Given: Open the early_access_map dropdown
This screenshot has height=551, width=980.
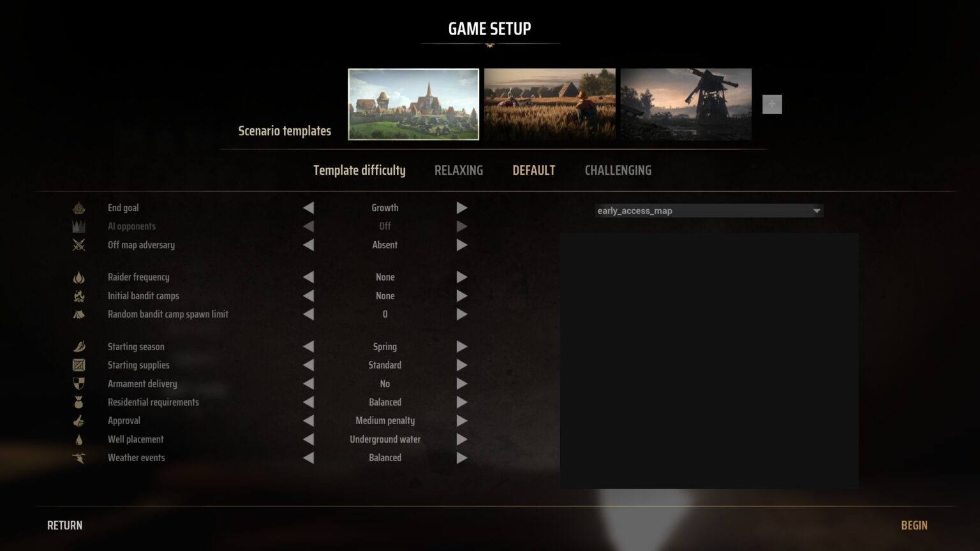Looking at the screenshot, I should (x=709, y=210).
